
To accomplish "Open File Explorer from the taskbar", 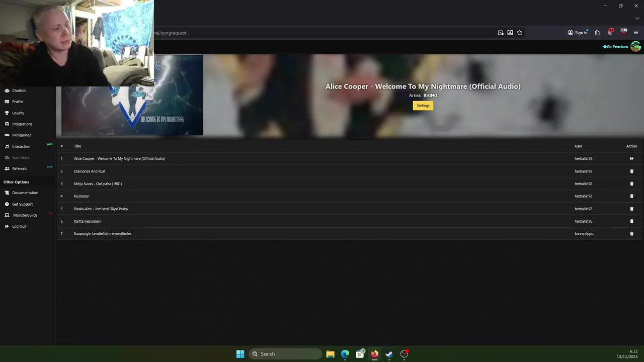I will coord(330,354).
